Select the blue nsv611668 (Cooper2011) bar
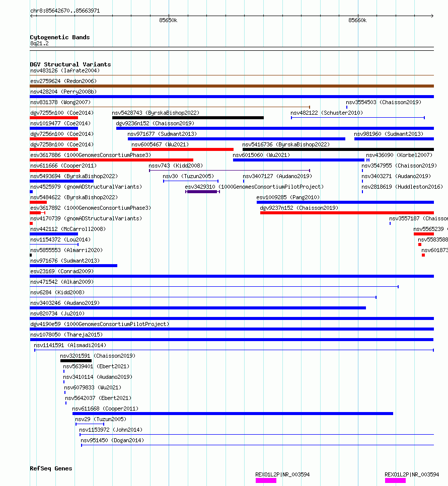Image resolution: width=448 pixels, height=486 pixels. [x=233, y=414]
